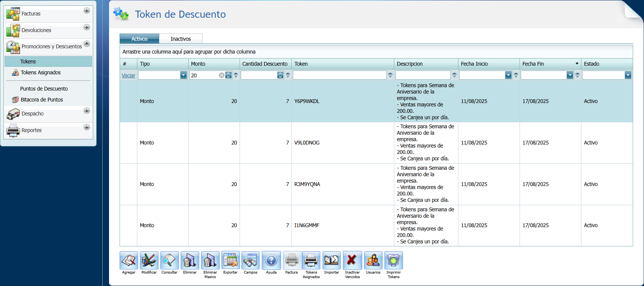Click the Exportar icon
This screenshot has width=644, height=286.
click(x=231, y=260)
